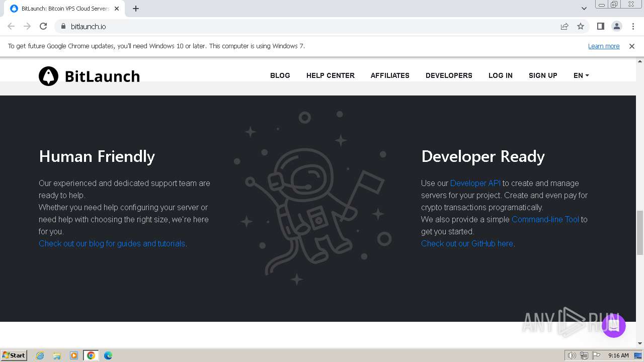Switch to Chrome in the taskbar
Viewport: 644px width, 362px height.
click(91, 355)
